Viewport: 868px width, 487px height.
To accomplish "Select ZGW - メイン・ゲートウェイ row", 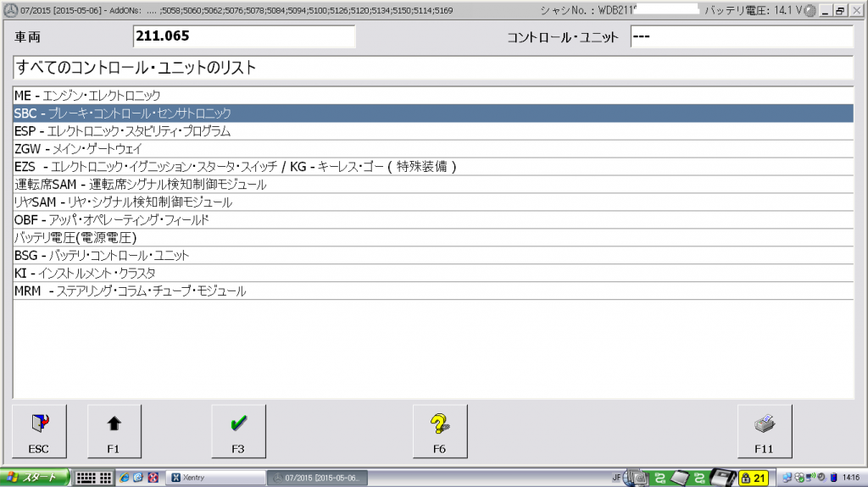I will coord(433,149).
